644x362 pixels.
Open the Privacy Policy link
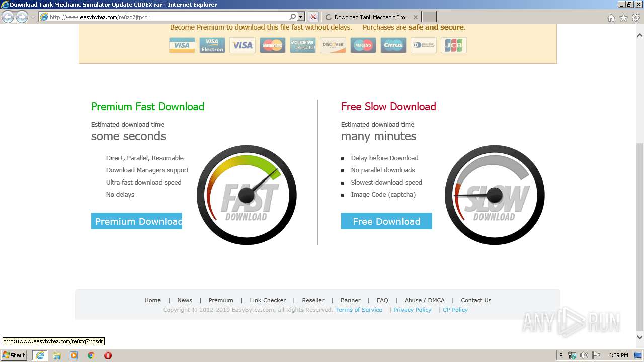pyautogui.click(x=413, y=310)
